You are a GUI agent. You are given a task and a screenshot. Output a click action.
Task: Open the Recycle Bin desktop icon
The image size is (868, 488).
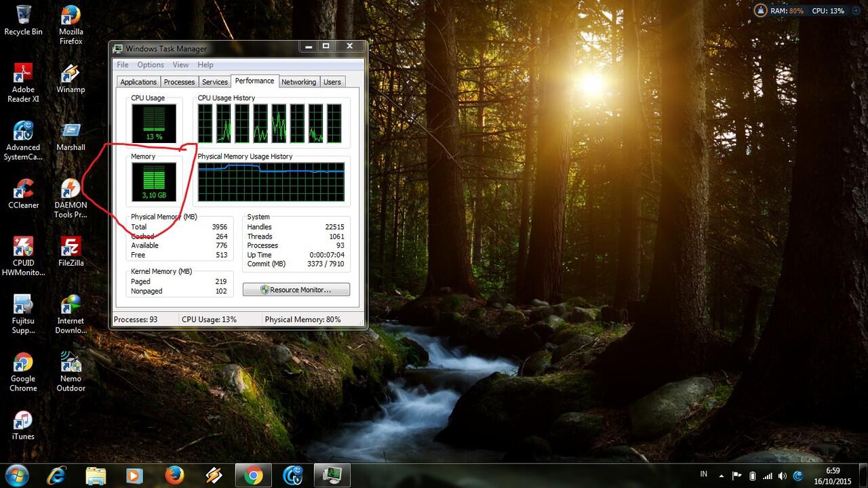pyautogui.click(x=23, y=20)
